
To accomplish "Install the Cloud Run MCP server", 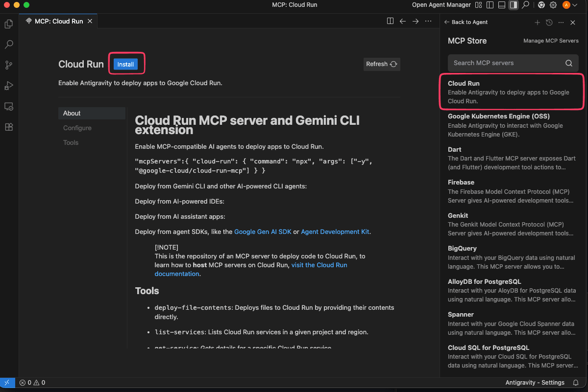I will pyautogui.click(x=125, y=64).
